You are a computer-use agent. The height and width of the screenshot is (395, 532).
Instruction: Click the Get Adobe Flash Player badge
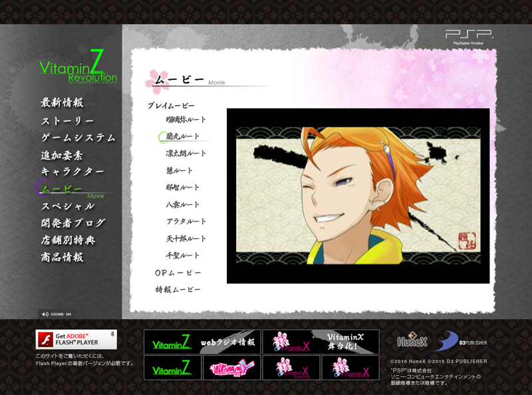click(76, 339)
